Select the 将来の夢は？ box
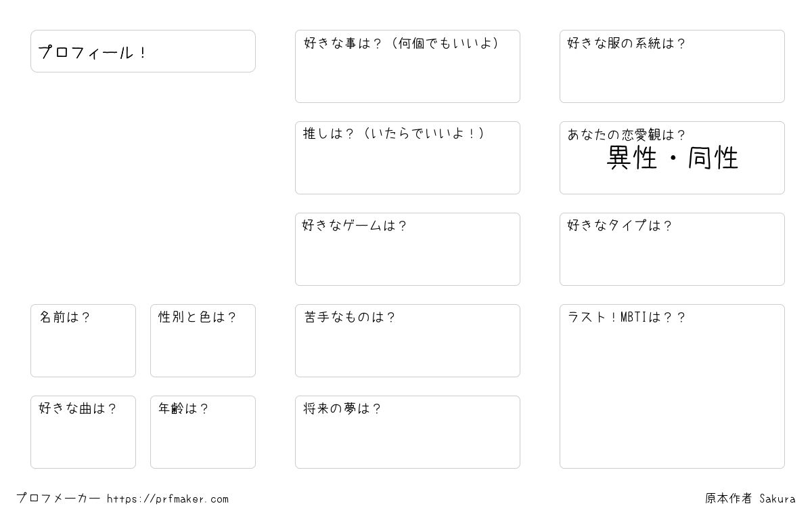 (407, 432)
